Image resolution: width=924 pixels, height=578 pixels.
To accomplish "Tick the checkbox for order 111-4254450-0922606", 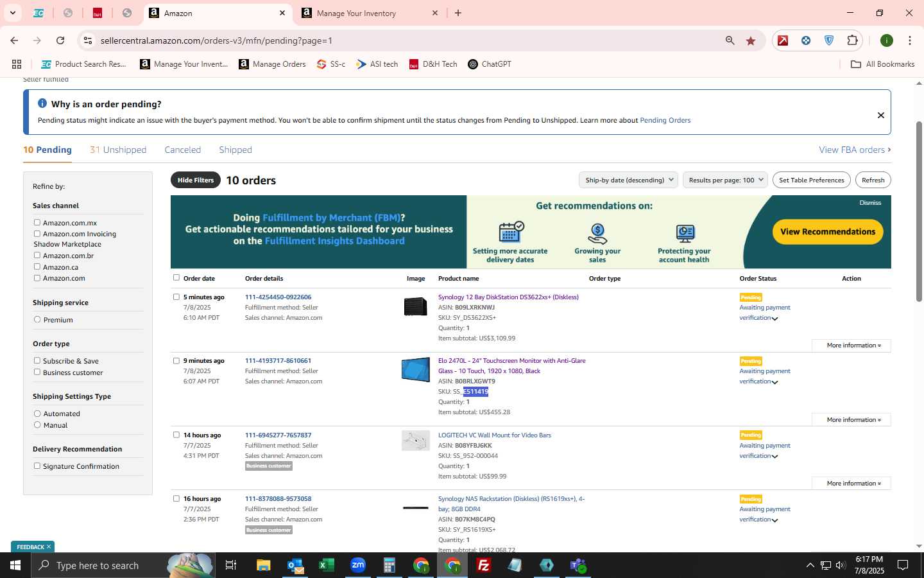I will 176,297.
